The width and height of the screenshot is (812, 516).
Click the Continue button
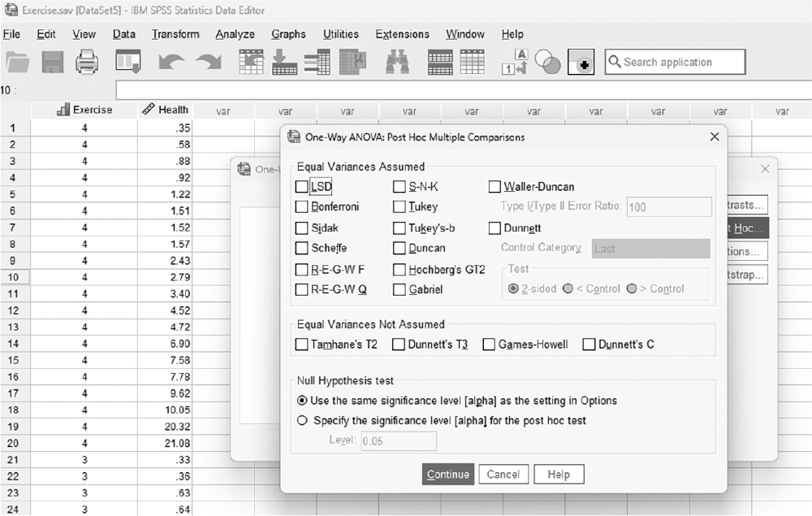pyautogui.click(x=448, y=475)
